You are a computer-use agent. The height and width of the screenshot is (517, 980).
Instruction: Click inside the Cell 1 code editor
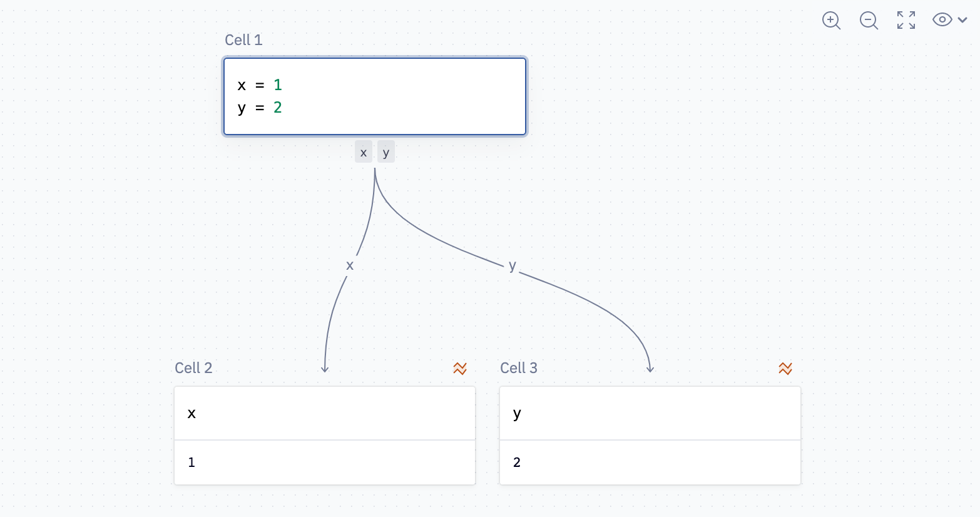[x=375, y=96]
